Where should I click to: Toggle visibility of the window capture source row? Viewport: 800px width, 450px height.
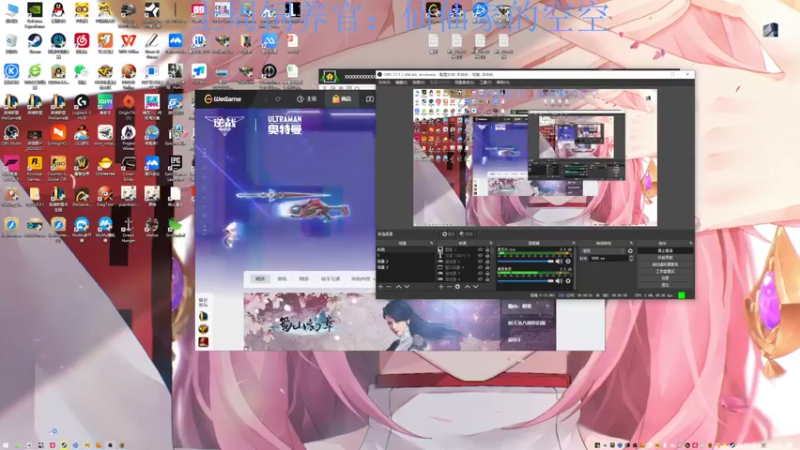point(480,267)
